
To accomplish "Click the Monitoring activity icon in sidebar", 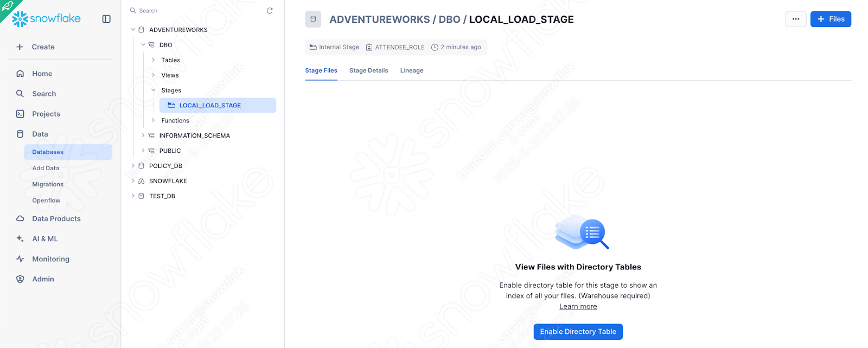I will click(20, 259).
